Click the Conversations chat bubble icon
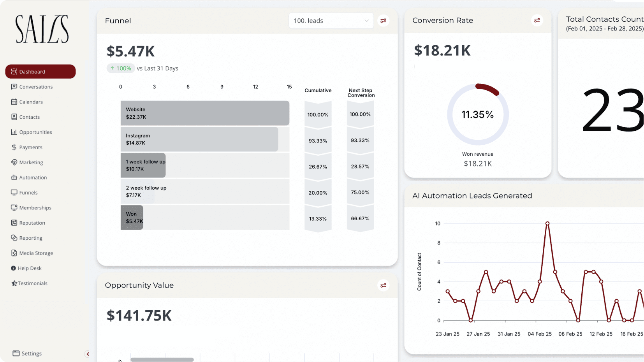The image size is (644, 362). [x=14, y=86]
